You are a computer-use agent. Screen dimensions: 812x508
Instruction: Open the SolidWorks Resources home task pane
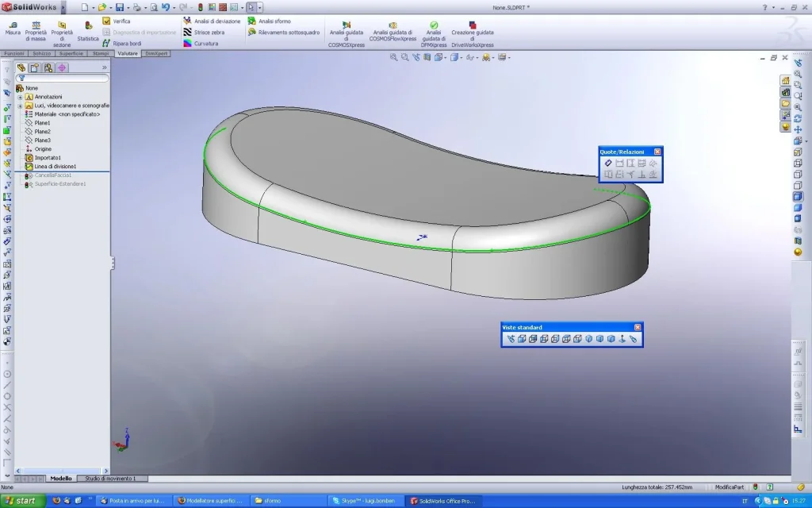786,80
